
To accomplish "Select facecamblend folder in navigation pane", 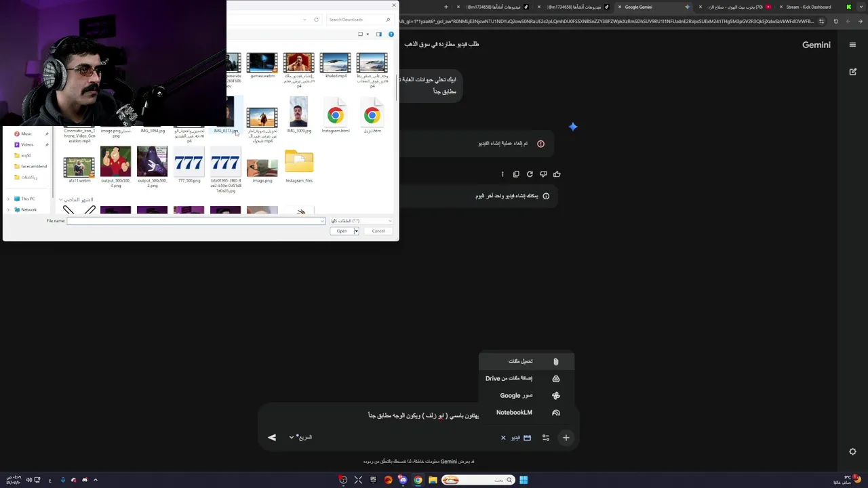I will pos(33,166).
